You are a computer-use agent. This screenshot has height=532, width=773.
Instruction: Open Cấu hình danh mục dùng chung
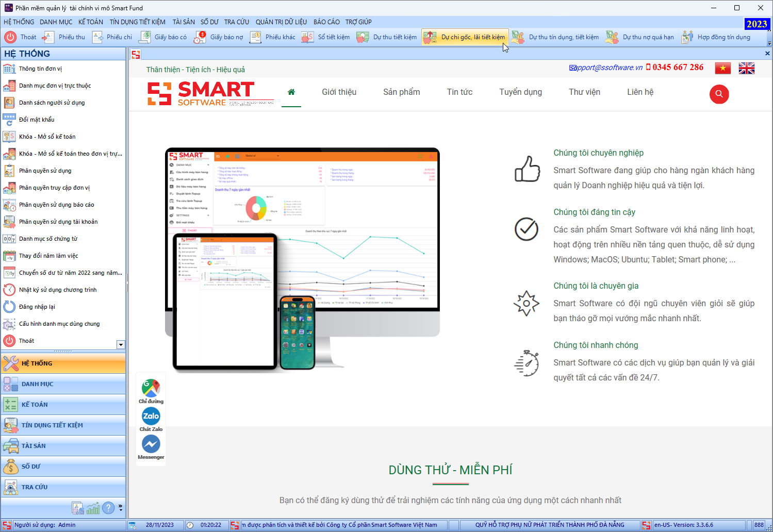coord(63,324)
